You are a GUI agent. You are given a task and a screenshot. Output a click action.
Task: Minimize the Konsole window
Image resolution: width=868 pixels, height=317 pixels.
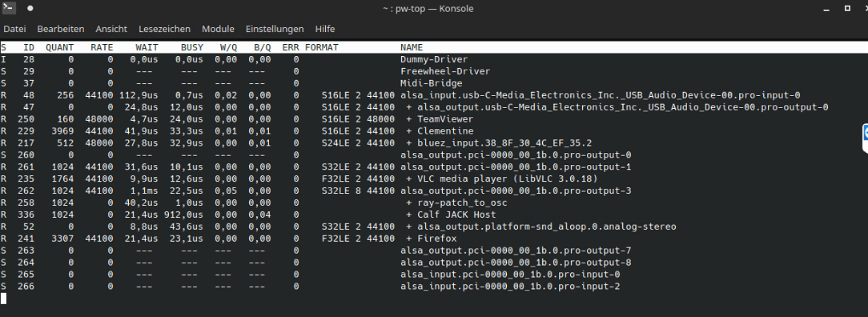826,9
